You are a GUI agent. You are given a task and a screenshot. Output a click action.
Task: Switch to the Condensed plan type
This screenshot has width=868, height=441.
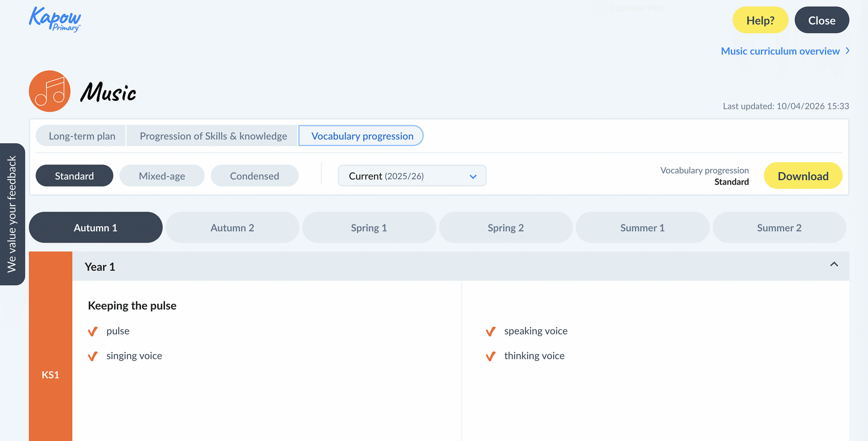[x=254, y=176]
